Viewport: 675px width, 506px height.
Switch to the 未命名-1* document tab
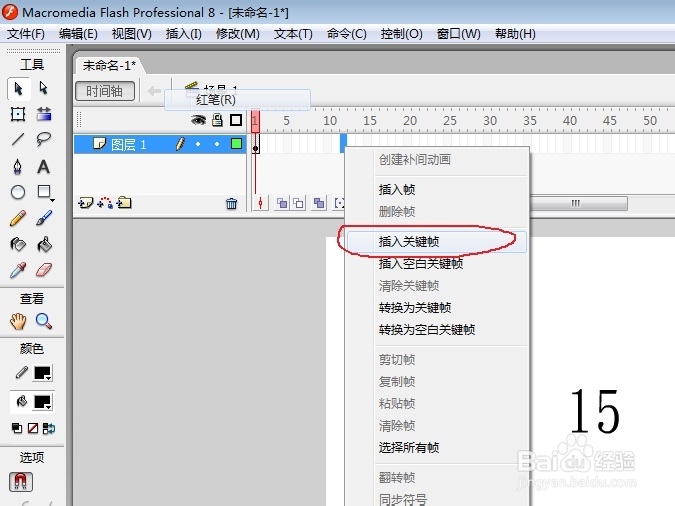pyautogui.click(x=109, y=65)
